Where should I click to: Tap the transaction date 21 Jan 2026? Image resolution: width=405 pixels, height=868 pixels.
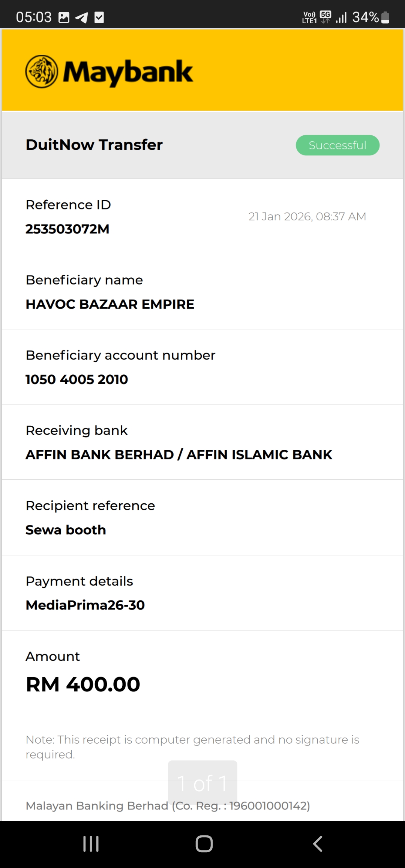[307, 217]
